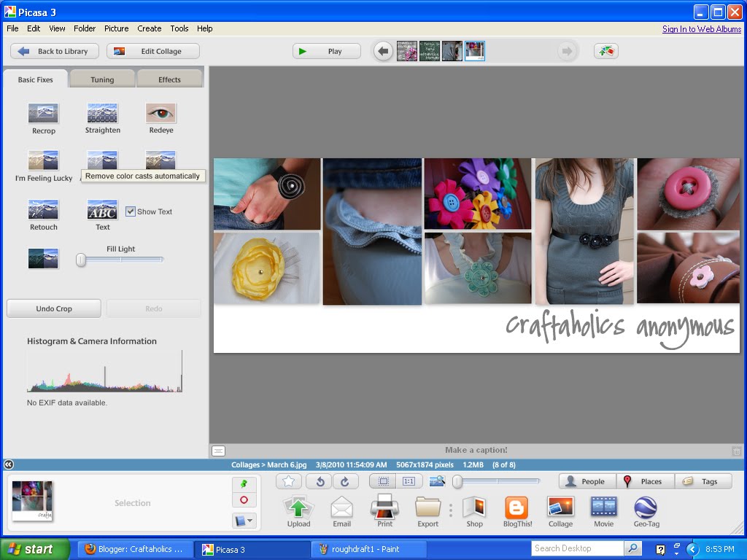Apply I'm Feeling Lucky fix
Viewport: 747px width, 560px height.
tap(43, 160)
